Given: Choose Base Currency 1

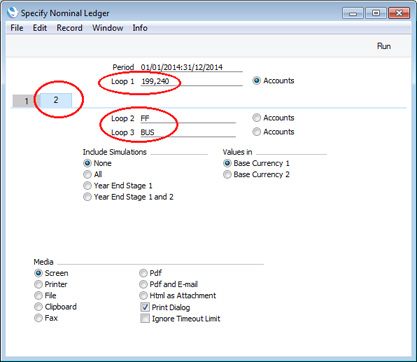Looking at the screenshot, I should 227,163.
